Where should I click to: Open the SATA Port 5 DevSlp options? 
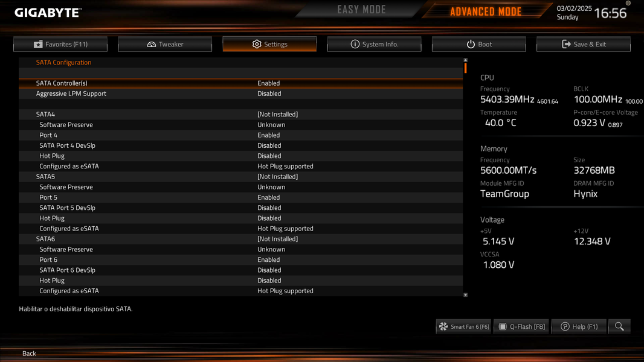pos(240,208)
